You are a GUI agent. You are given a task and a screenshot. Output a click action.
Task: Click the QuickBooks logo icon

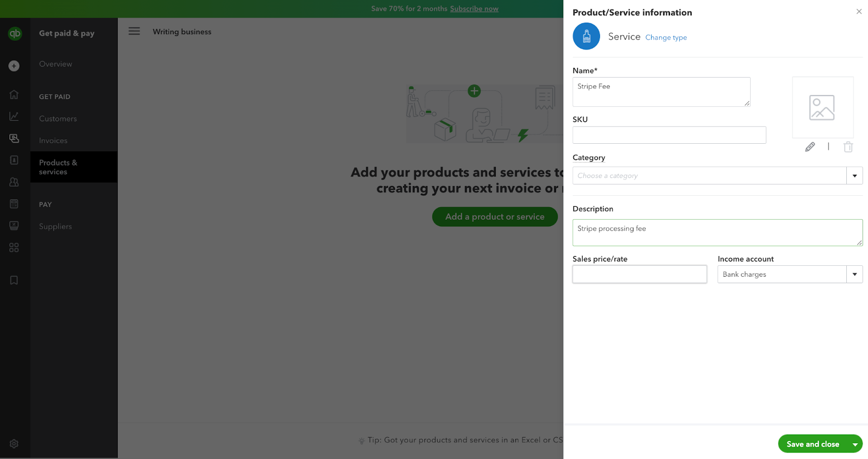click(x=15, y=34)
